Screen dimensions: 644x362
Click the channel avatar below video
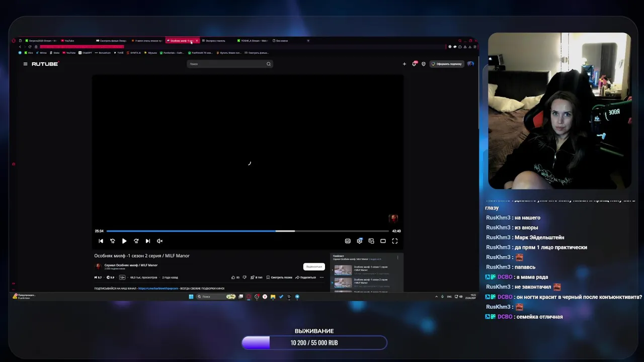click(98, 266)
